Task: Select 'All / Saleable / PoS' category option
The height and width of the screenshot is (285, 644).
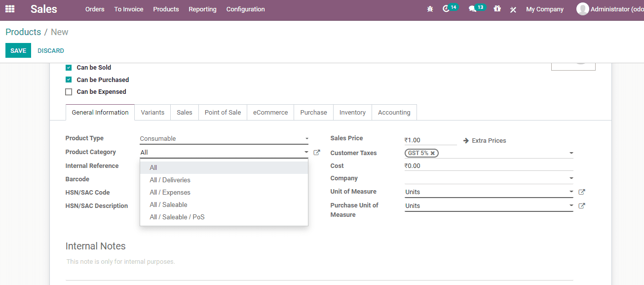Action: (177, 217)
